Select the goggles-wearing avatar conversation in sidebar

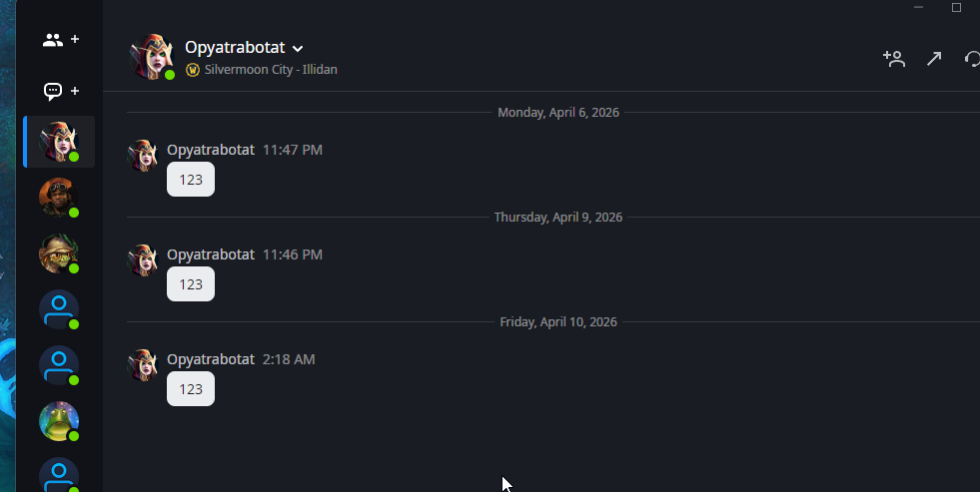(58, 198)
